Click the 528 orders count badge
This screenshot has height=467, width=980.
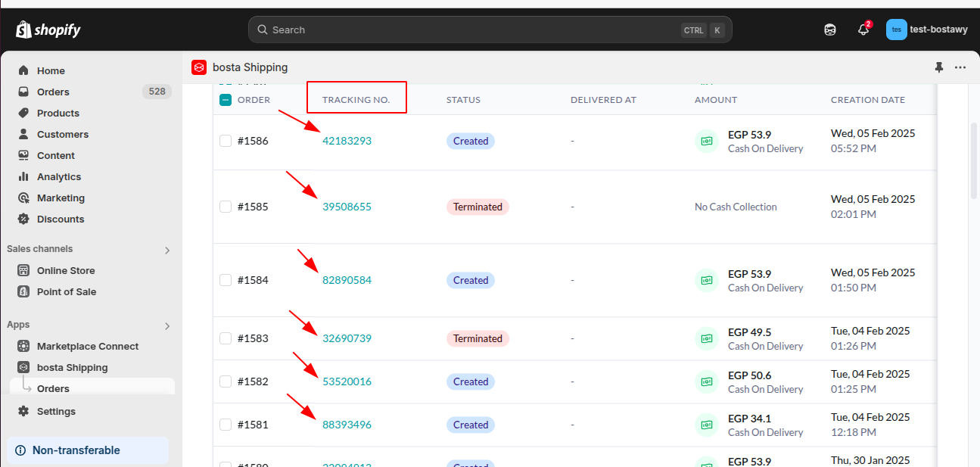point(157,92)
